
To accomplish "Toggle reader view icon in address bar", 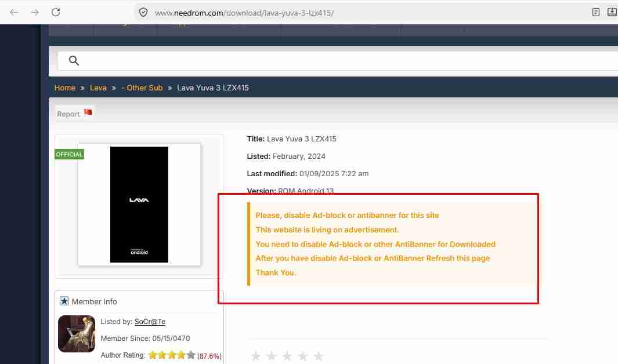I will tap(595, 12).
